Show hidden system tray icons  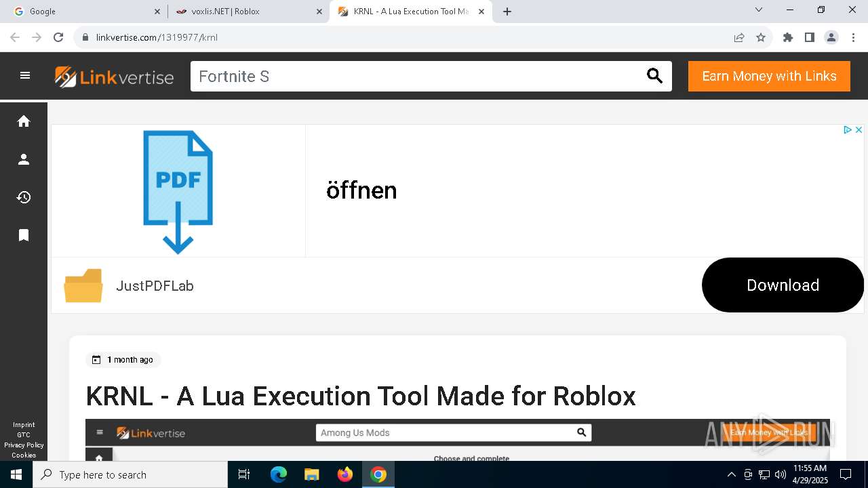pyautogui.click(x=731, y=474)
